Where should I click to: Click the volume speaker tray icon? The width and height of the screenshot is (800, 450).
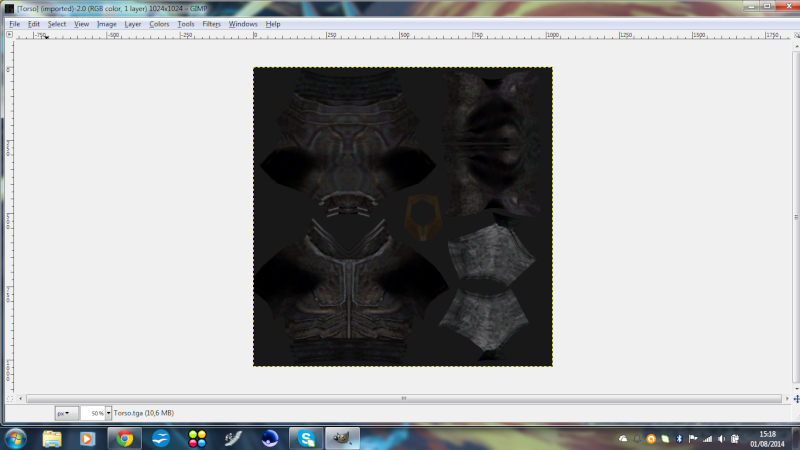point(721,439)
